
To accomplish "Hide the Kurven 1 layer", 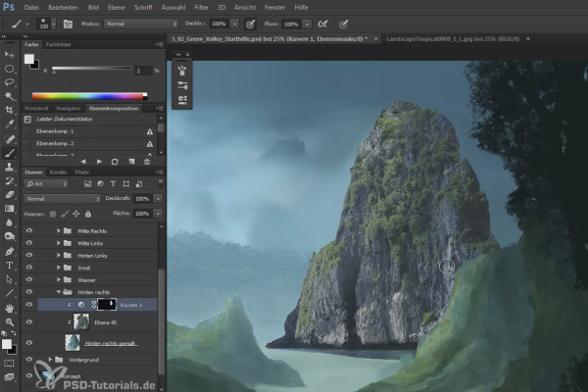I will click(x=28, y=305).
